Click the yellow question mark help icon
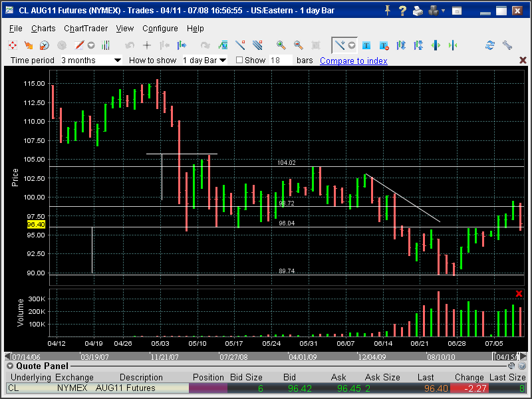Image resolution: width=532 pixels, height=399 pixels. click(x=402, y=11)
